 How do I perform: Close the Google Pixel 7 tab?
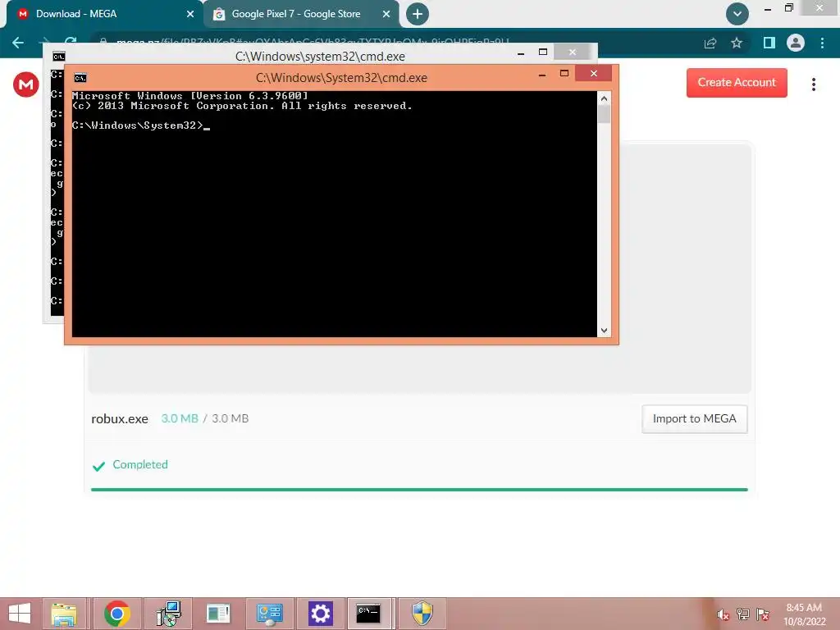pos(386,14)
